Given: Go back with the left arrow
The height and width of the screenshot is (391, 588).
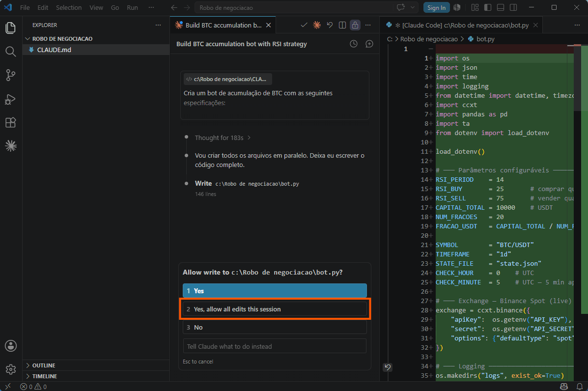Looking at the screenshot, I should tap(174, 7).
